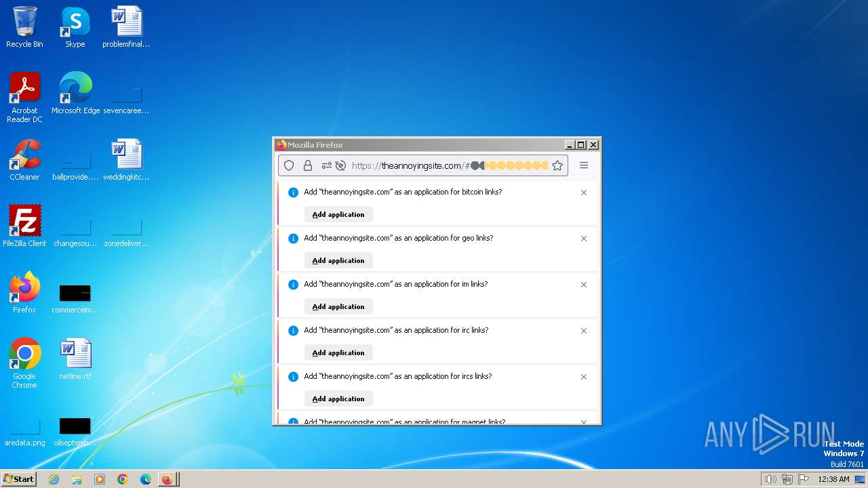Image resolution: width=868 pixels, height=488 pixels.
Task: Click the info icon on the irc notification
Action: [x=293, y=331]
